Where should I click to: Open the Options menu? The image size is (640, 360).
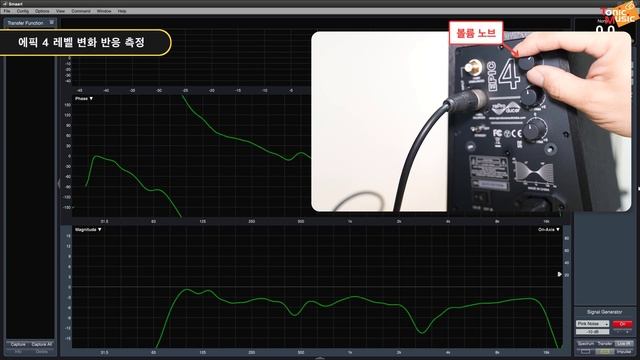(x=42, y=11)
